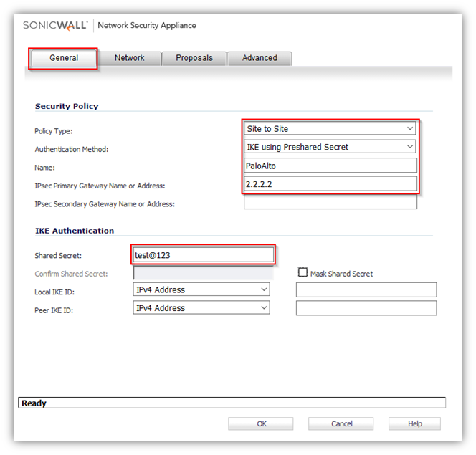Open the Advanced tab

(x=259, y=58)
